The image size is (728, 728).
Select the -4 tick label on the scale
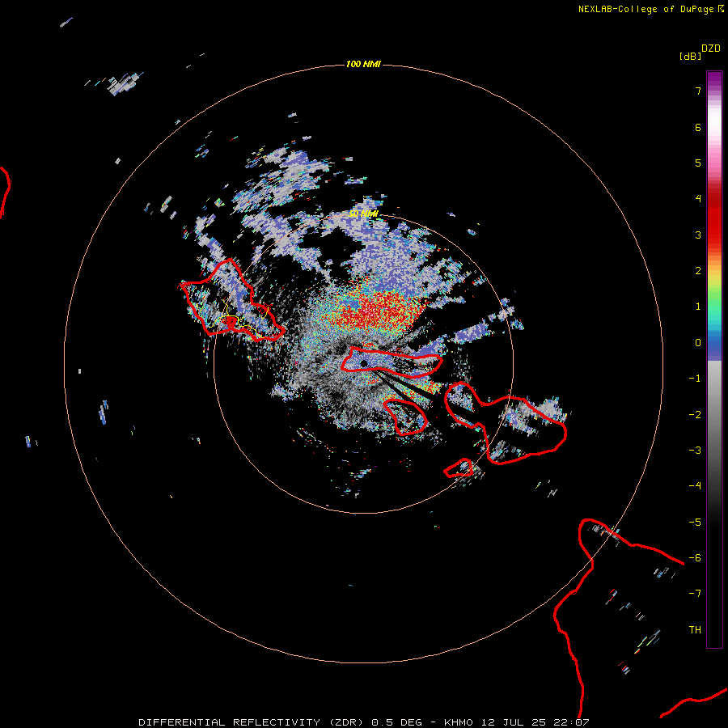695,486
